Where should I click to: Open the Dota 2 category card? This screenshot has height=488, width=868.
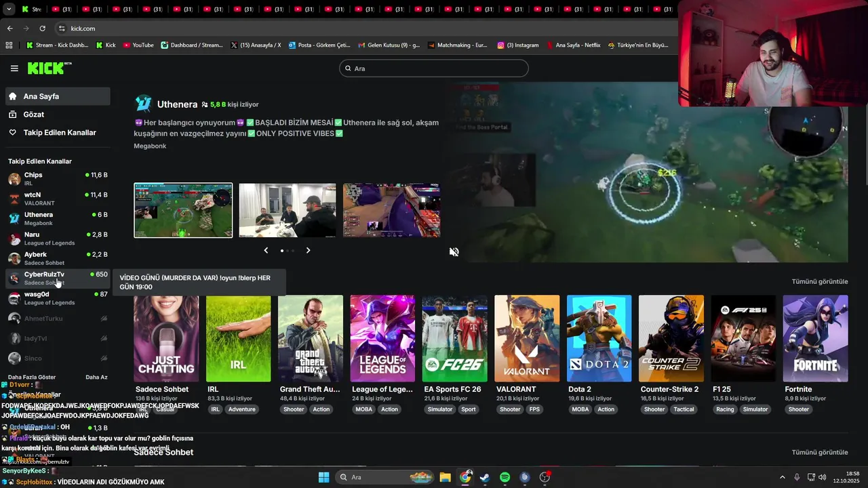(x=599, y=338)
